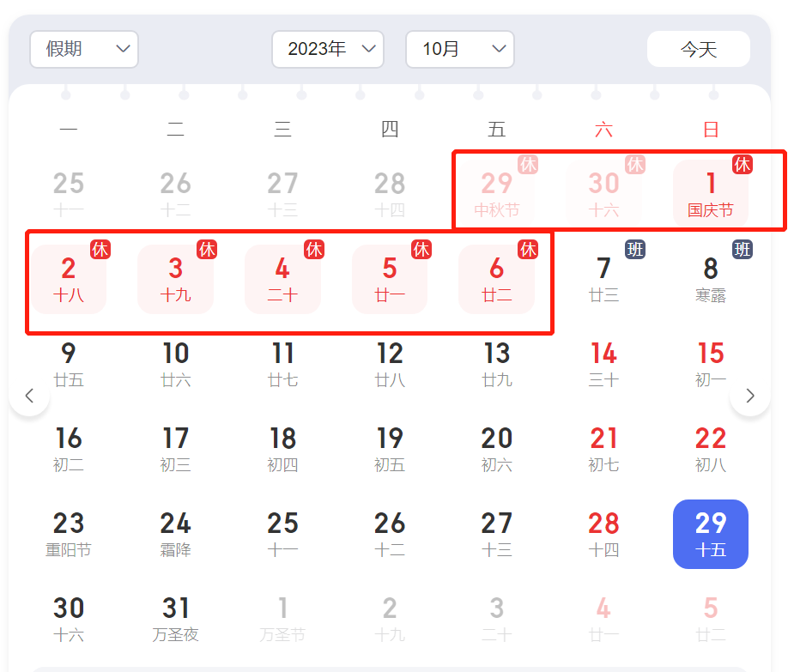Click October 24 霜降
788x672 pixels.
click(x=176, y=534)
